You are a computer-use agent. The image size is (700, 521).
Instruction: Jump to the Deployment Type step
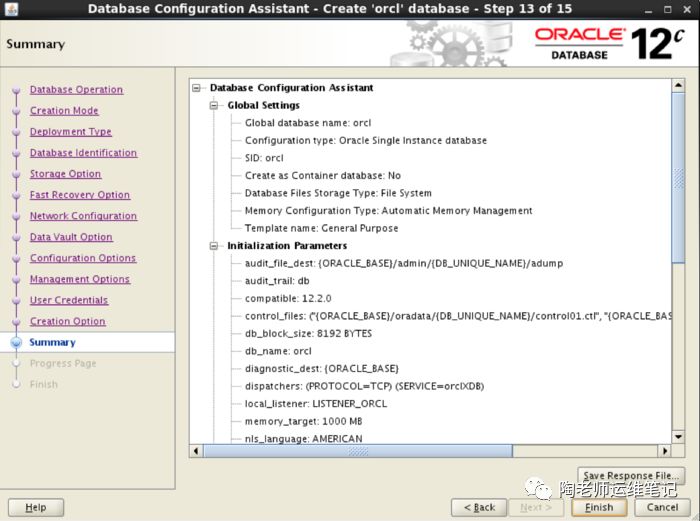pos(70,132)
